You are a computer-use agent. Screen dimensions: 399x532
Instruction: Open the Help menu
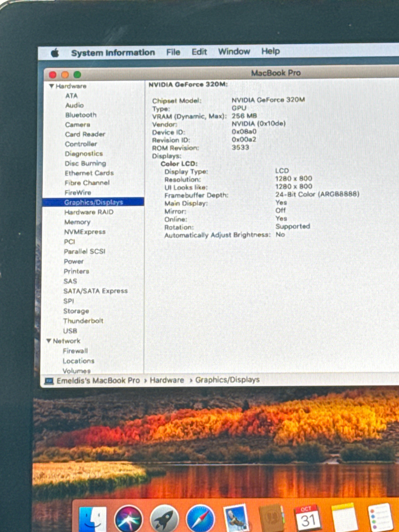271,51
